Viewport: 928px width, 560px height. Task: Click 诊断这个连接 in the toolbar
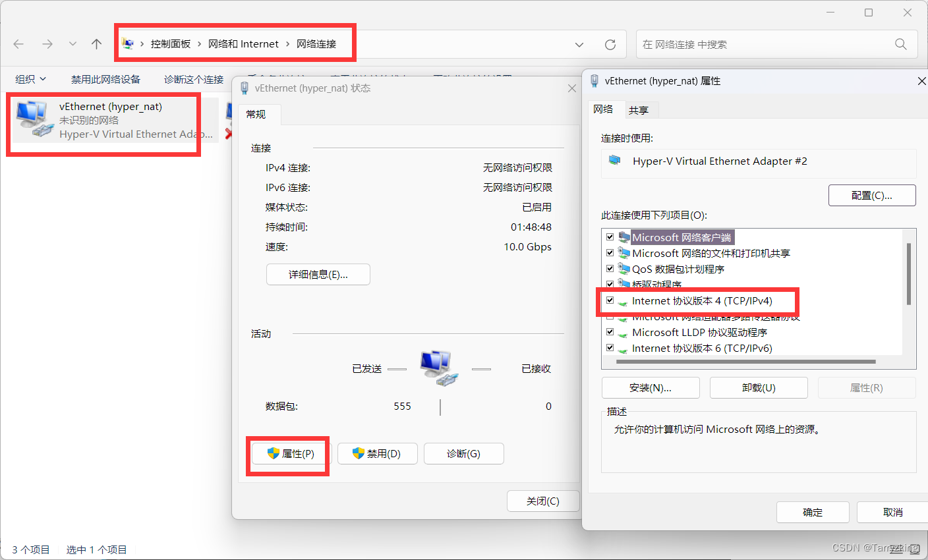coord(194,79)
